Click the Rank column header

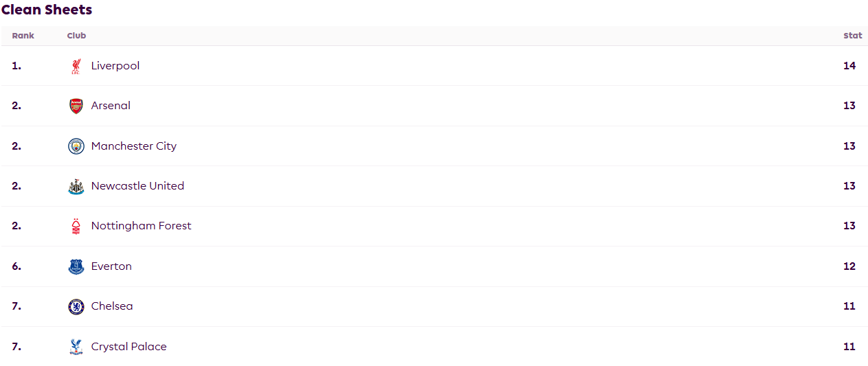click(x=23, y=36)
